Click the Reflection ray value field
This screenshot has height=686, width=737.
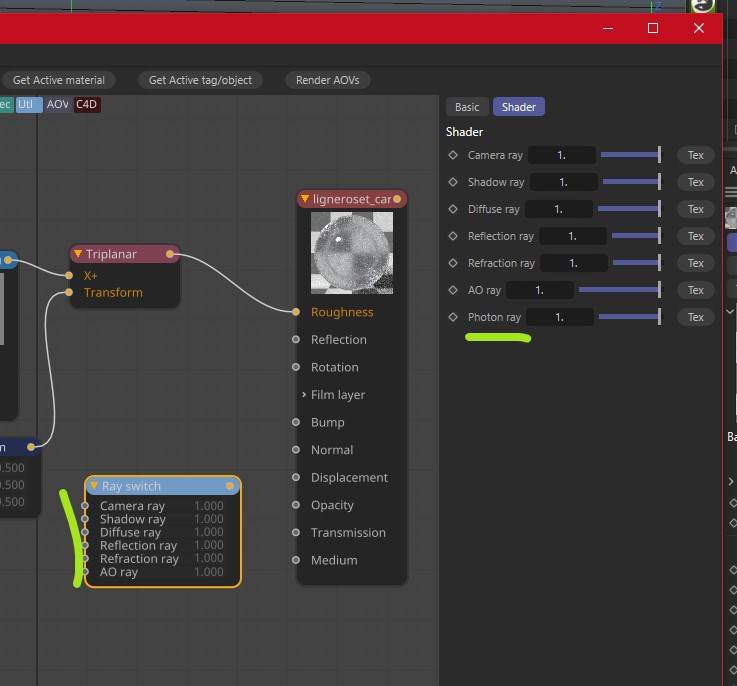[572, 236]
